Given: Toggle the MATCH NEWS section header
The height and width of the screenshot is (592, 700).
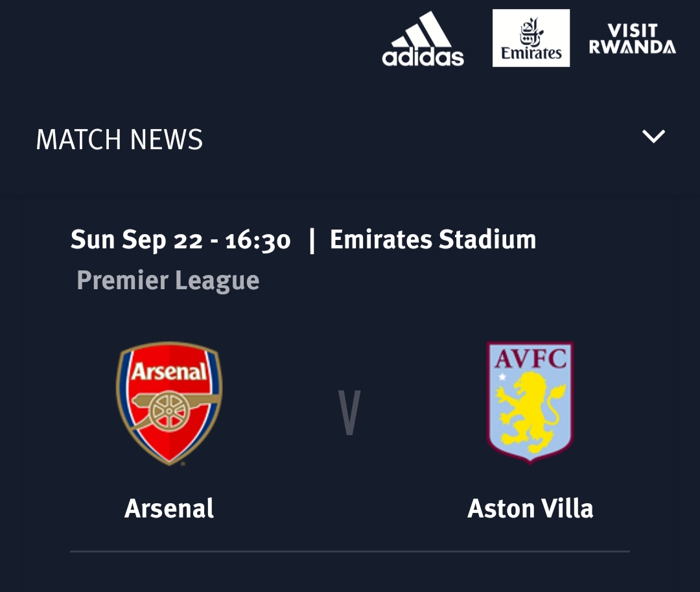Looking at the screenshot, I should (120, 139).
